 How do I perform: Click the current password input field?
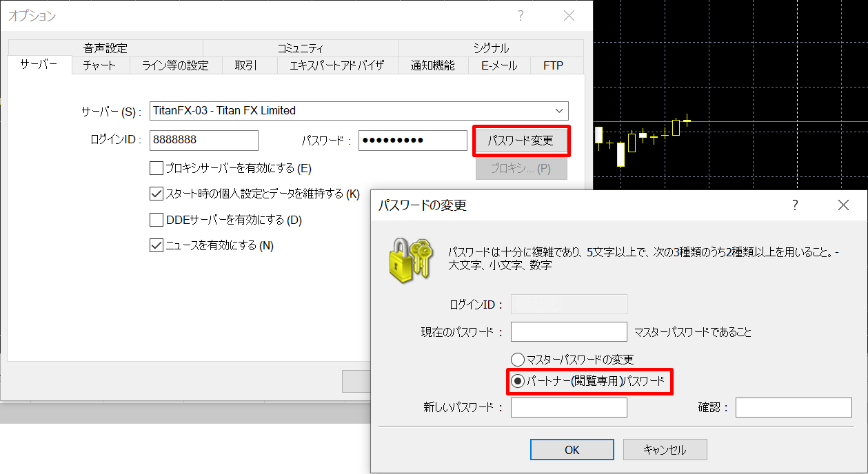569,332
